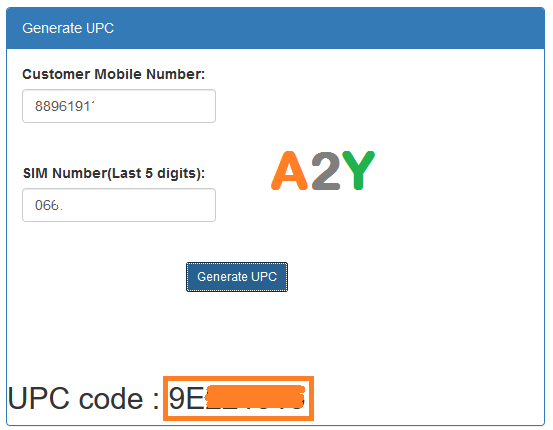
Task: Click the word 'code' in UPC result line
Action: tap(111, 399)
